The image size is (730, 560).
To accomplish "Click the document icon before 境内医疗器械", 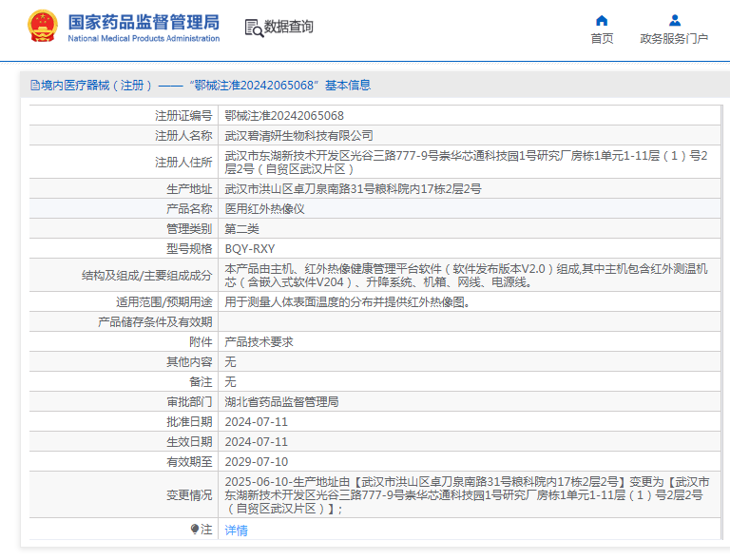I will (35, 86).
